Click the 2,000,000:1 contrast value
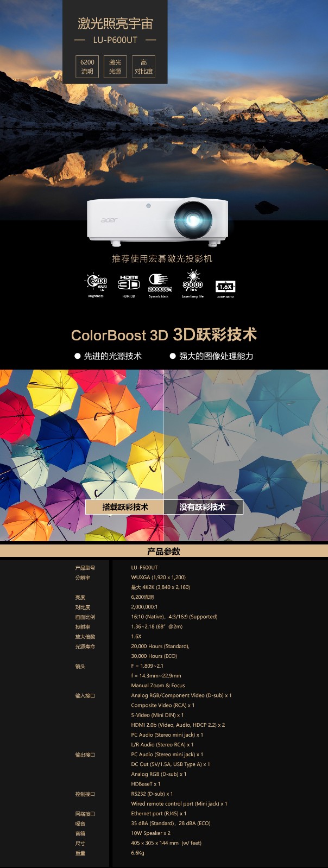The width and height of the screenshot is (328, 868). pos(144,607)
